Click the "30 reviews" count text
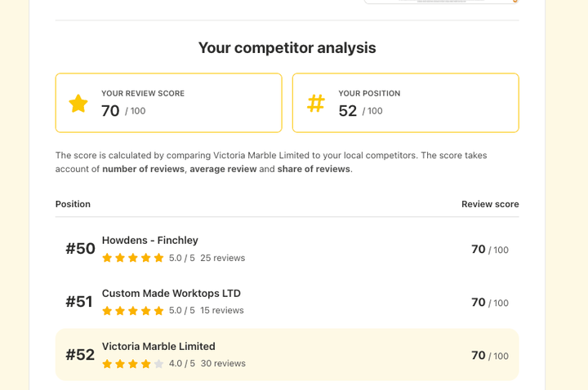This screenshot has height=390, width=588. tap(223, 364)
